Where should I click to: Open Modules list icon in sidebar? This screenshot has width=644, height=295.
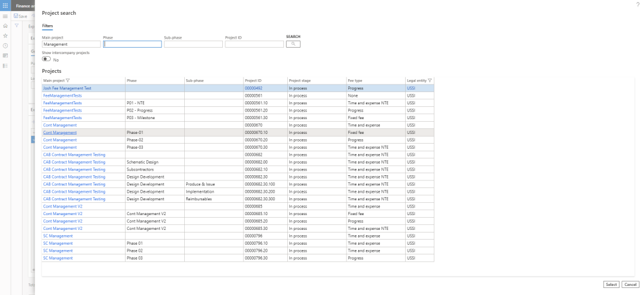[5, 66]
